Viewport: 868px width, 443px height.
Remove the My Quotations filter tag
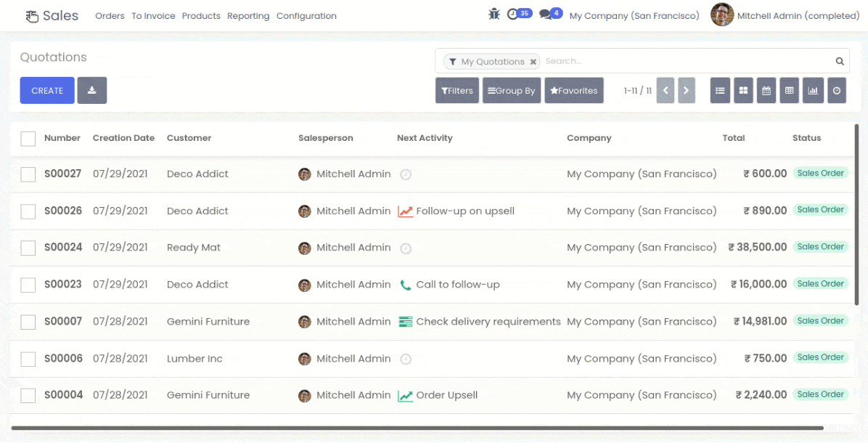pyautogui.click(x=533, y=62)
